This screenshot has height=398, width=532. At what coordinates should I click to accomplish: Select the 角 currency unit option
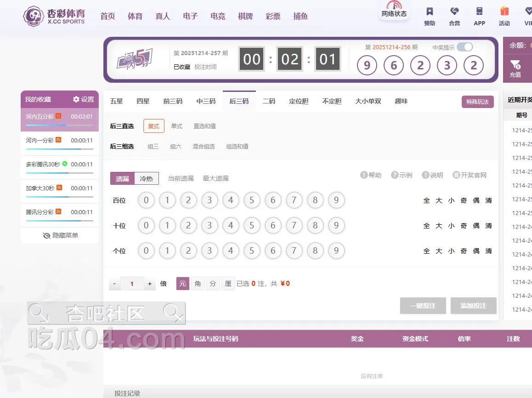point(198,284)
